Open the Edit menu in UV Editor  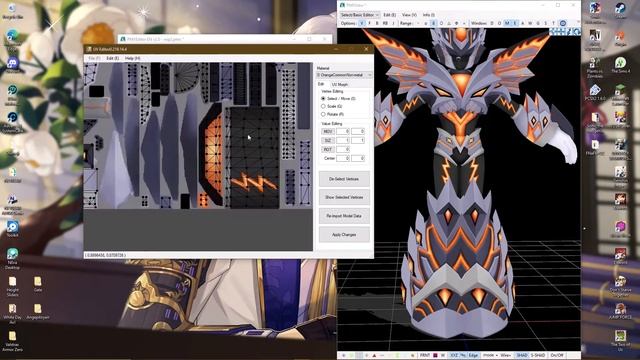pyautogui.click(x=113, y=58)
